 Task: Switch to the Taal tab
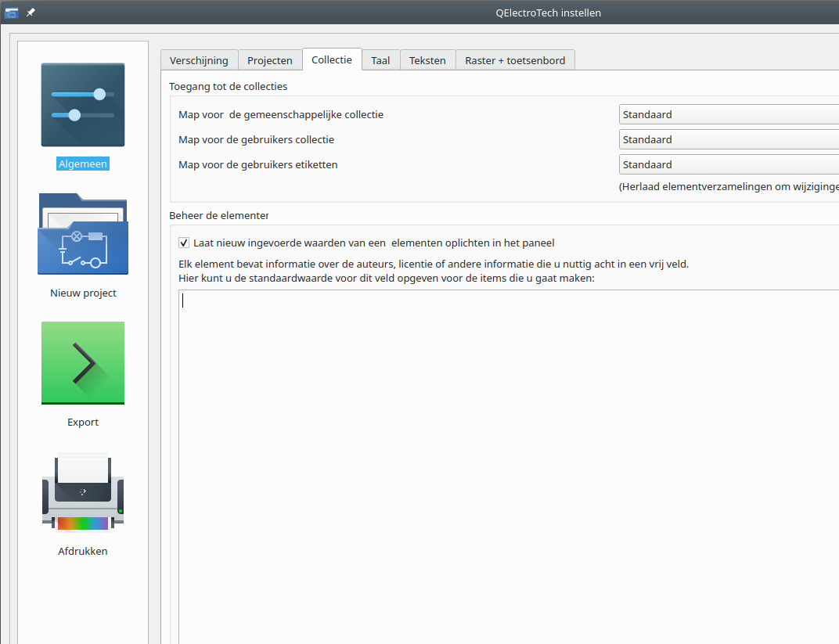pos(380,60)
